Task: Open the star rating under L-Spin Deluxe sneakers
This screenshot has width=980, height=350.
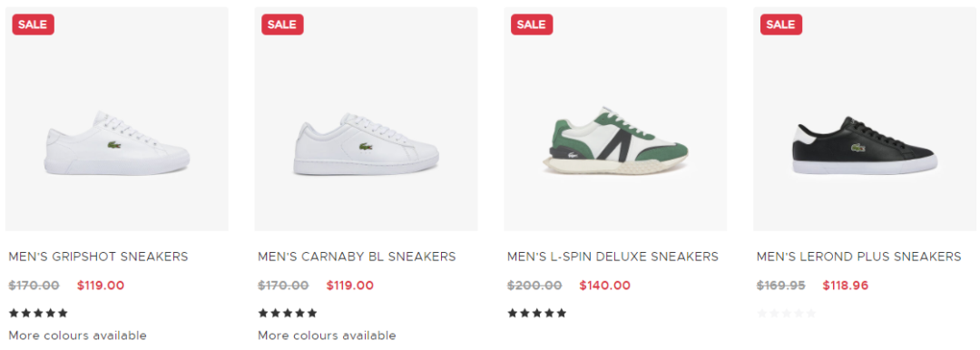Action: point(537,313)
